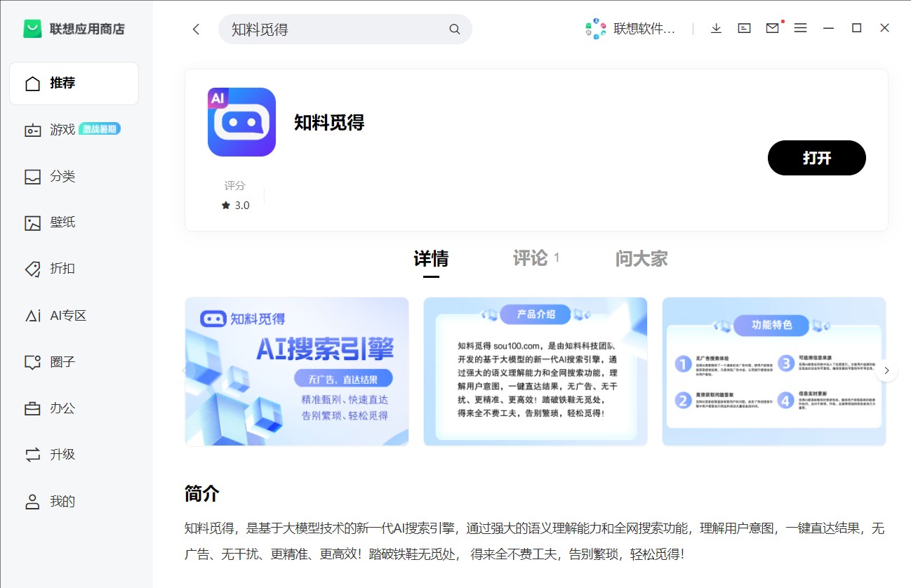
Task: Click the previous screenshots arrow
Action: [185, 370]
